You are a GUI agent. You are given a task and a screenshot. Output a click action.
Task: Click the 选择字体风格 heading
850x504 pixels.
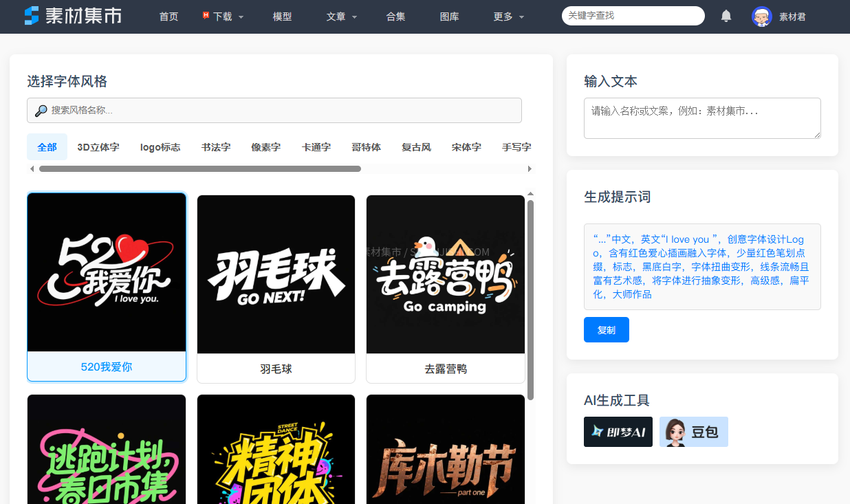[x=67, y=82]
